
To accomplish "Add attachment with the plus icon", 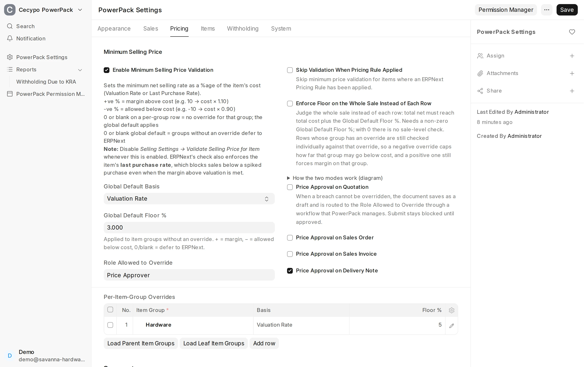I will point(572,73).
